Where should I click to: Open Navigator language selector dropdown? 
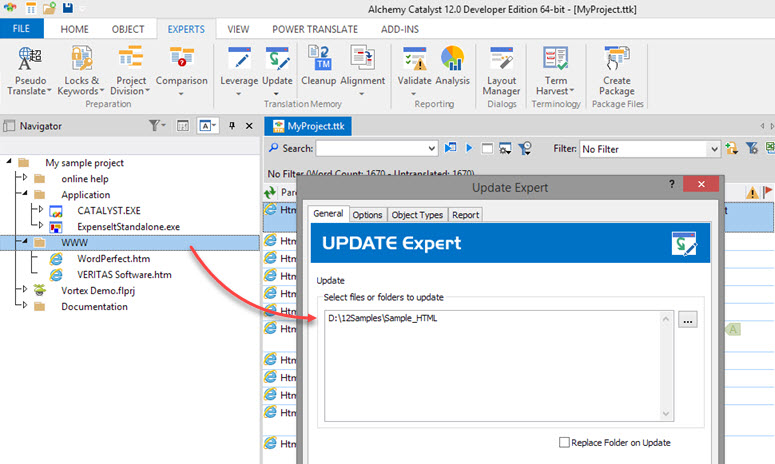point(208,126)
